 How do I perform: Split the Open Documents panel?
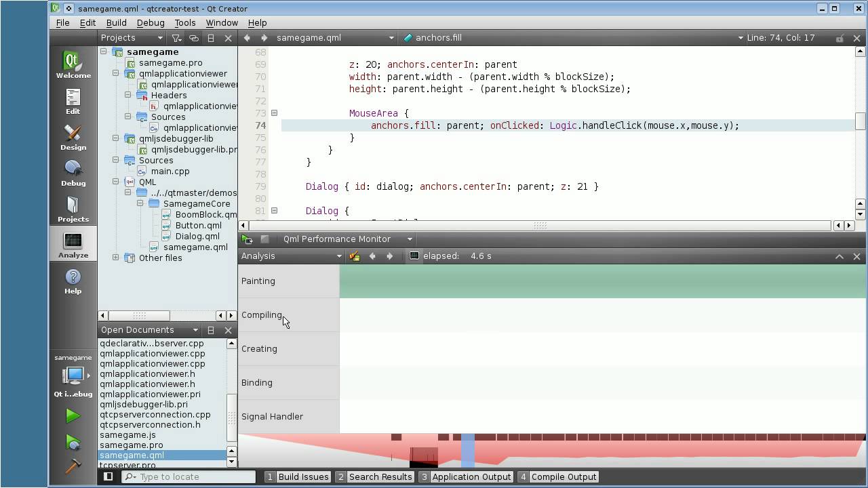[211, 330]
